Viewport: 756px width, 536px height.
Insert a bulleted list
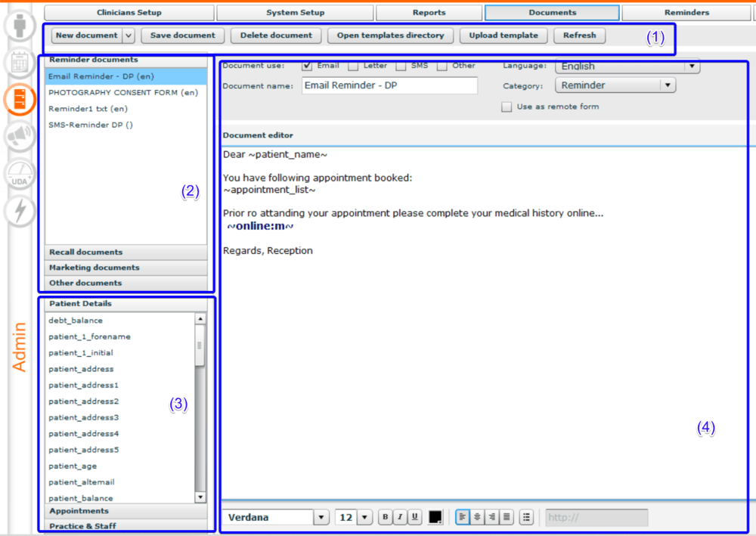coord(527,517)
